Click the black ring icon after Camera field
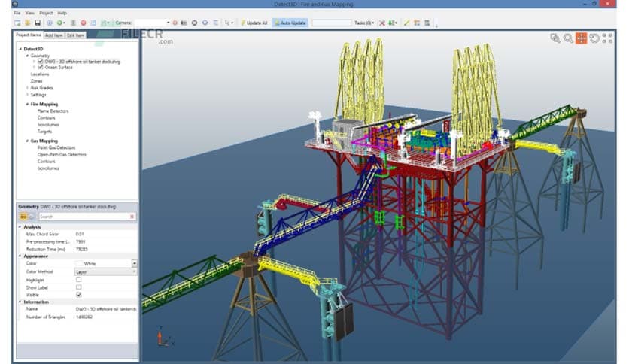Screen dimensions: 629x364 click(x=195, y=23)
